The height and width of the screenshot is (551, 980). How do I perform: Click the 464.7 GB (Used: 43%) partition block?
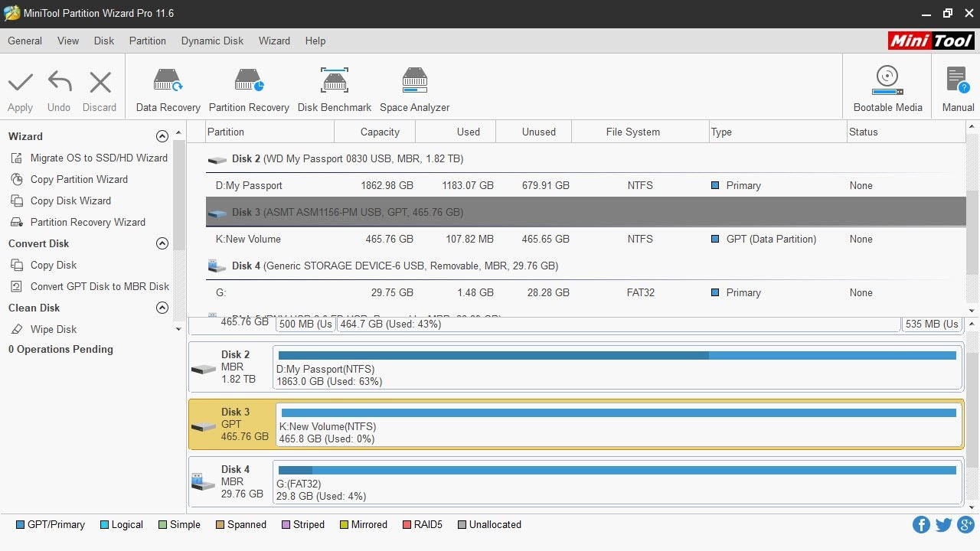coord(619,324)
